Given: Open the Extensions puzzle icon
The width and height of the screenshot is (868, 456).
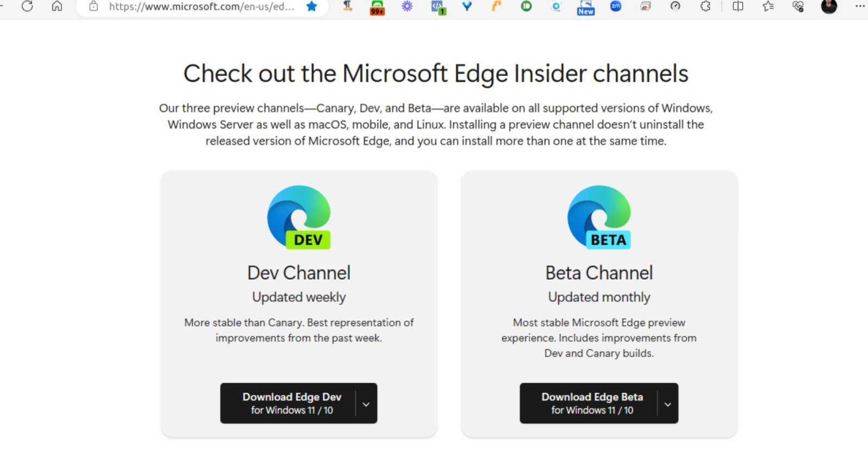Looking at the screenshot, I should click(705, 7).
